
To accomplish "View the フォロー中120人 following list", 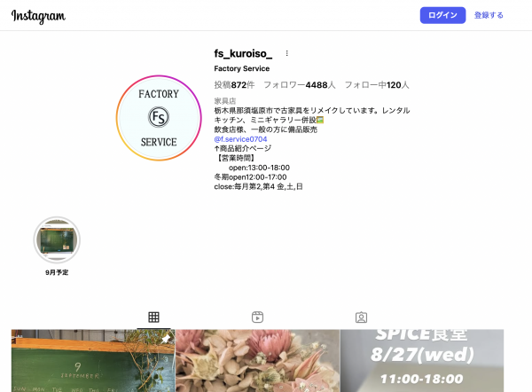I will click(377, 85).
